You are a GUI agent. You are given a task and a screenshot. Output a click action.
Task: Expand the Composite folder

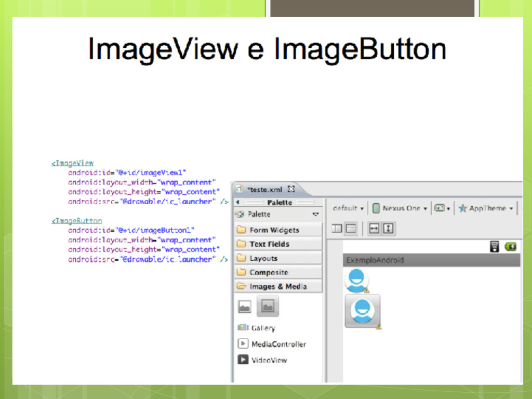[278, 272]
